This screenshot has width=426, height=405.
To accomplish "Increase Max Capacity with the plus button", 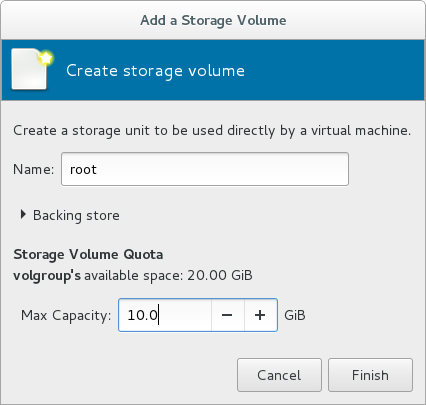I will [260, 315].
